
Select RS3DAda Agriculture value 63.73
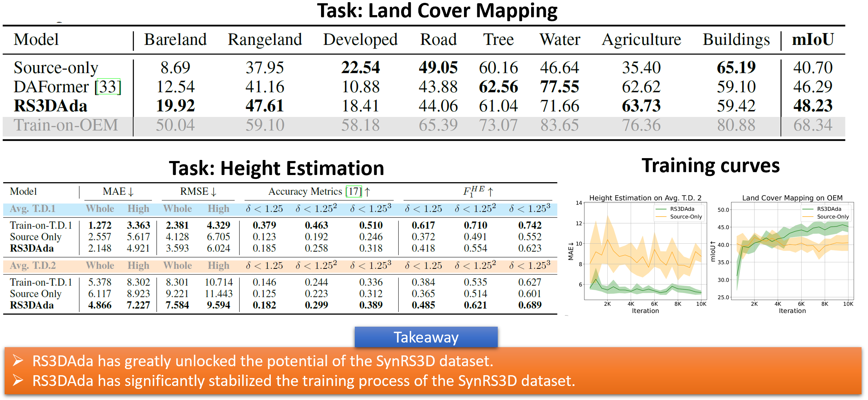tap(641, 106)
